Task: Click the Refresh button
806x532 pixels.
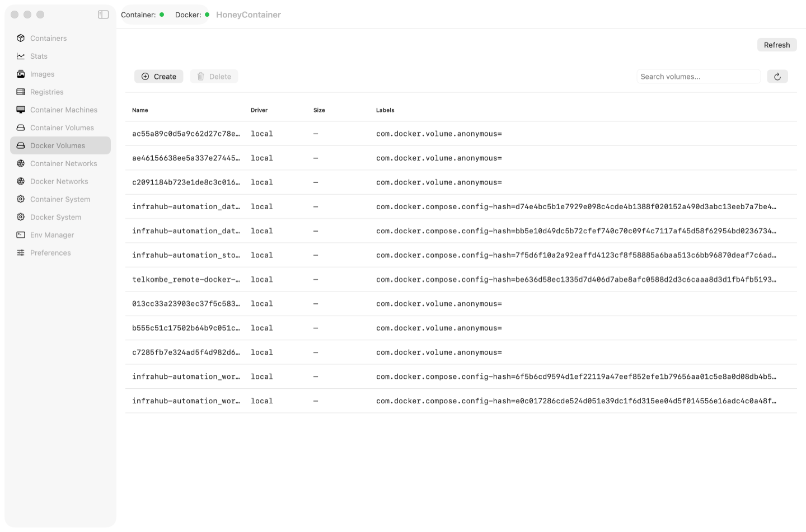Action: (x=777, y=45)
